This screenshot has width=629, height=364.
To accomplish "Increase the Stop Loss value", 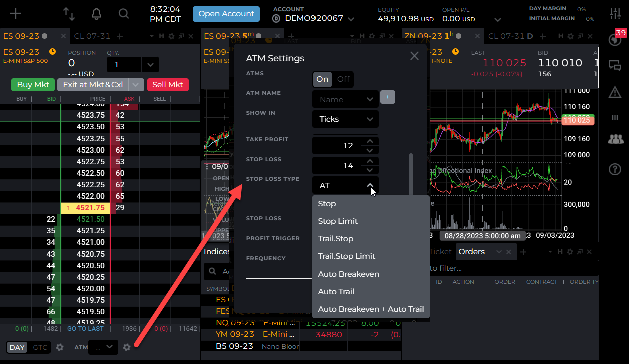I will (370, 161).
